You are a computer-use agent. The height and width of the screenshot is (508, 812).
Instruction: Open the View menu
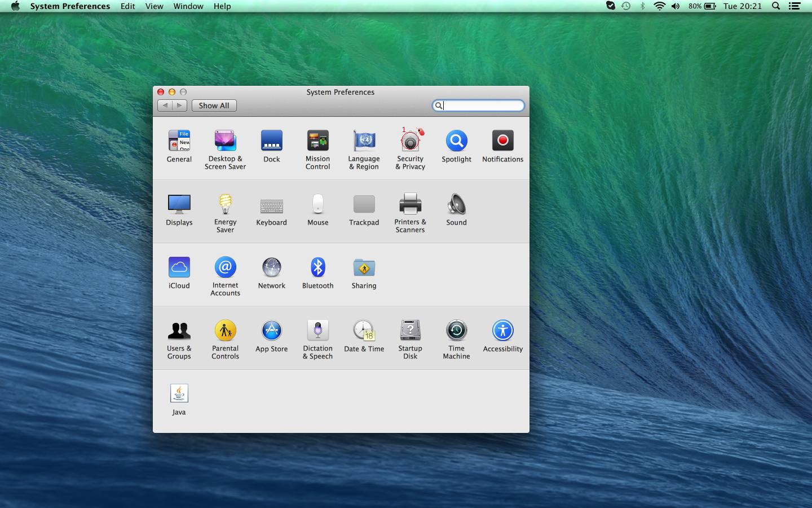point(154,6)
